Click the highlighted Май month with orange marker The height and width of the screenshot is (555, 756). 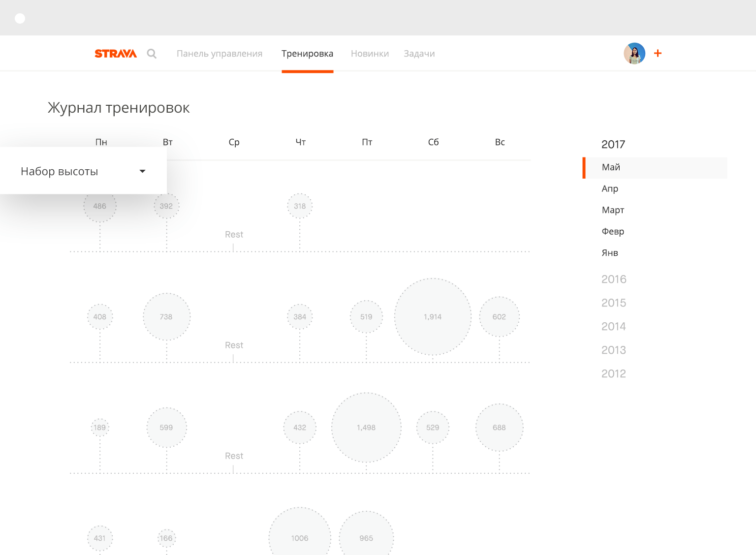coord(610,167)
